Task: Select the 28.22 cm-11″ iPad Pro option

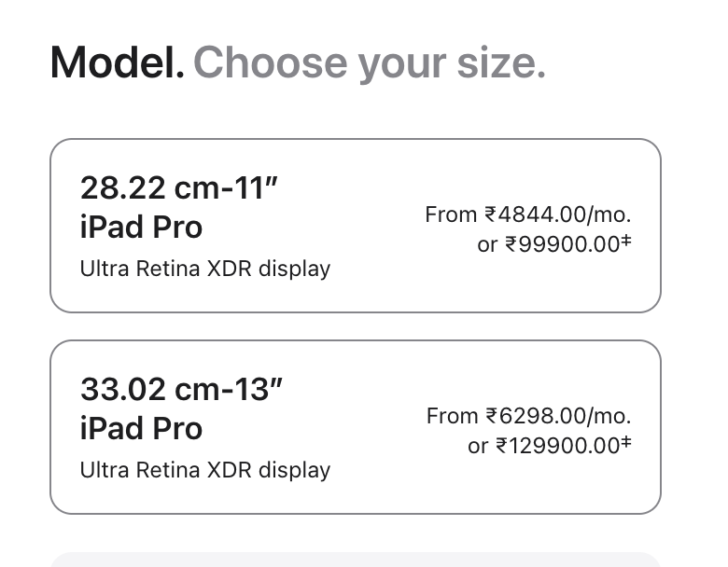Action: point(355,226)
